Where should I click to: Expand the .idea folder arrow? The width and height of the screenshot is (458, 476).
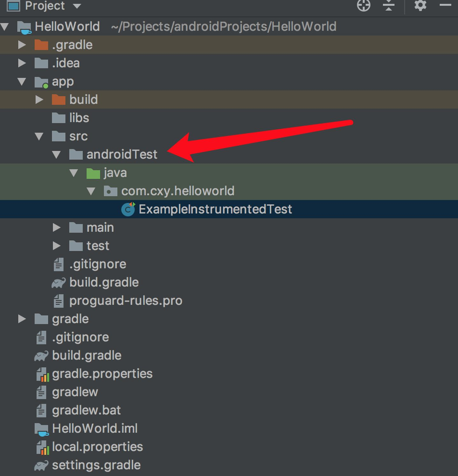22,63
